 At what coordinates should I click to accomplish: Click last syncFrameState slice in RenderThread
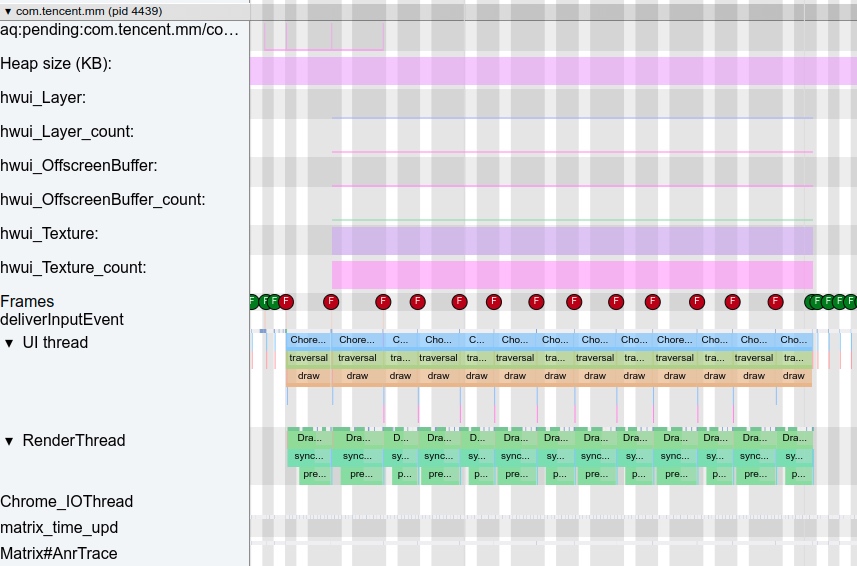tap(794, 456)
